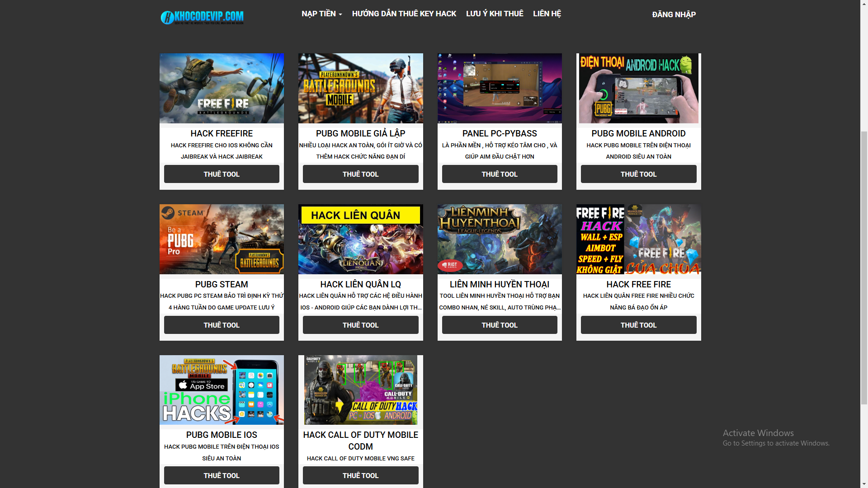Open the Nạp Tiền dropdown menu
The height and width of the screenshot is (488, 868).
tap(321, 14)
